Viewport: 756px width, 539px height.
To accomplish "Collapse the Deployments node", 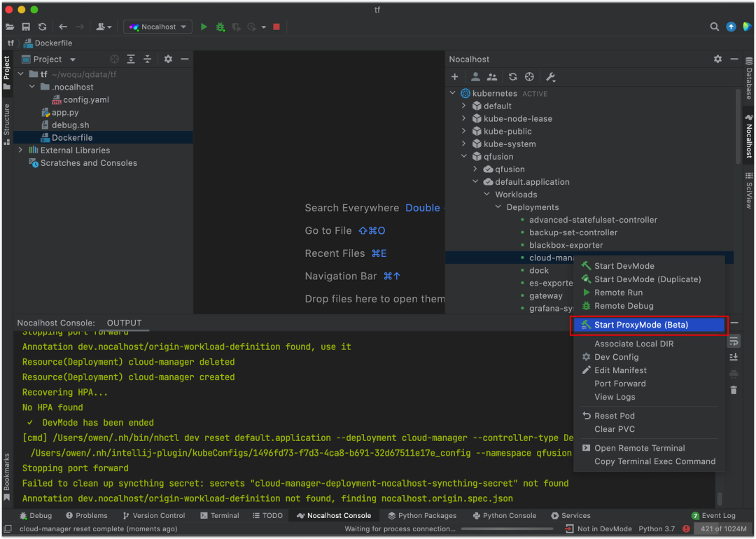I will pos(498,206).
